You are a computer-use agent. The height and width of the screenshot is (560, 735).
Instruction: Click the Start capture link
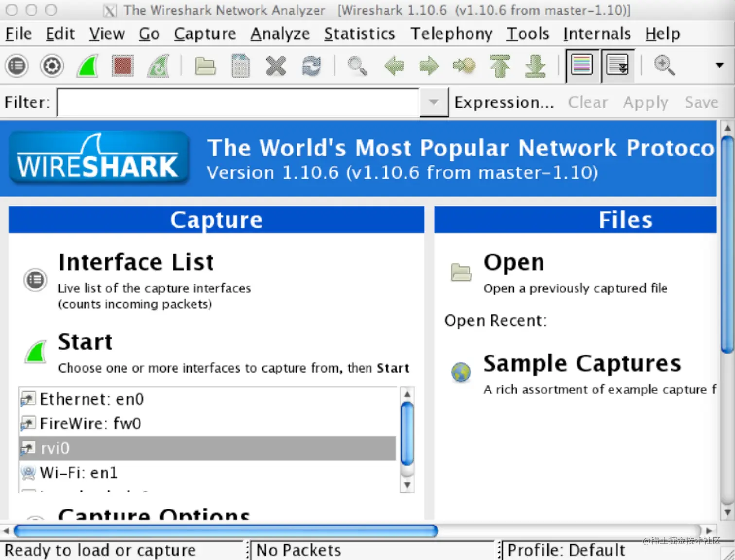coord(85,342)
